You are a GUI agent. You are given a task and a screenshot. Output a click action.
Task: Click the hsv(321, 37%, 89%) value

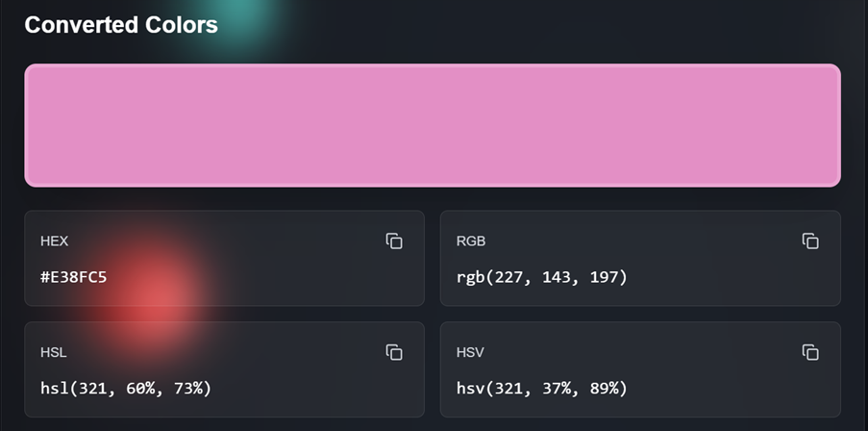pyautogui.click(x=541, y=389)
